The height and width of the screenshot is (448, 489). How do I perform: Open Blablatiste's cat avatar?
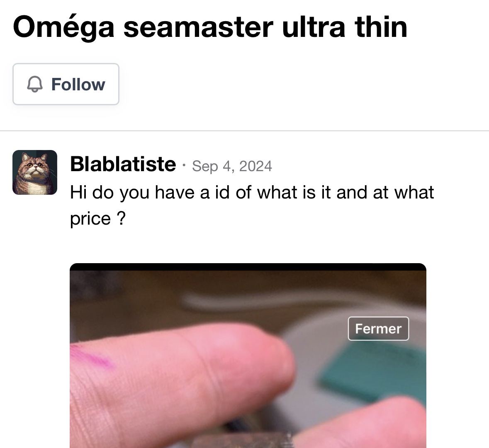(x=35, y=172)
